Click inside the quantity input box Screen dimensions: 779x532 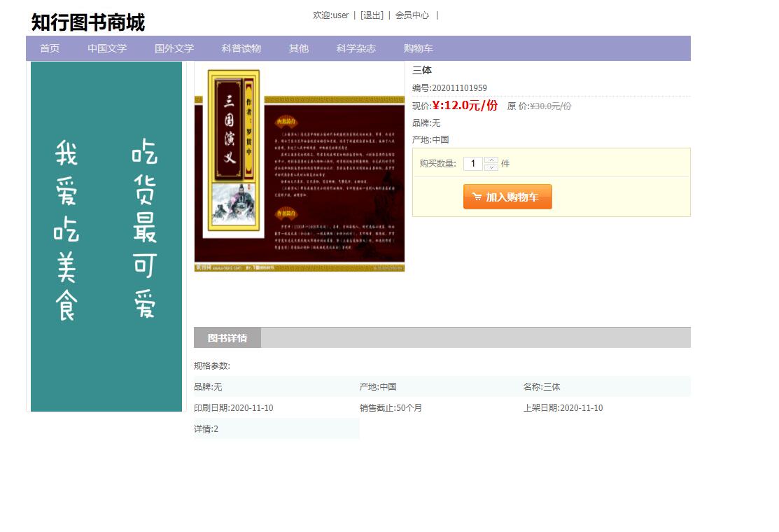coord(473,163)
